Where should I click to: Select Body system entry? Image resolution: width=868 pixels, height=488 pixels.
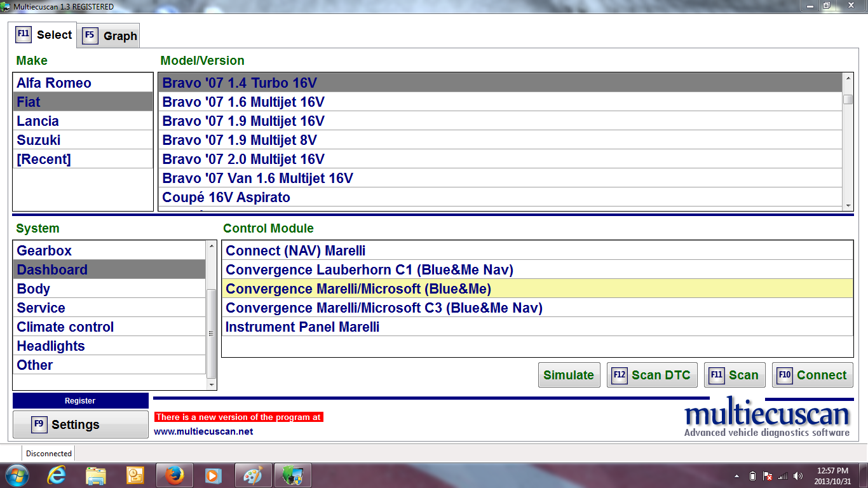coord(109,288)
